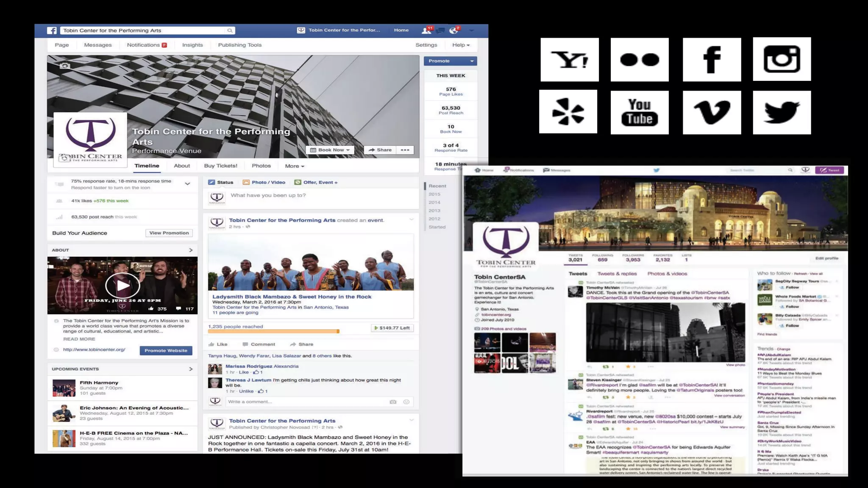The width and height of the screenshot is (868, 488).
Task: Click the Instagram camera icon
Action: [782, 59]
